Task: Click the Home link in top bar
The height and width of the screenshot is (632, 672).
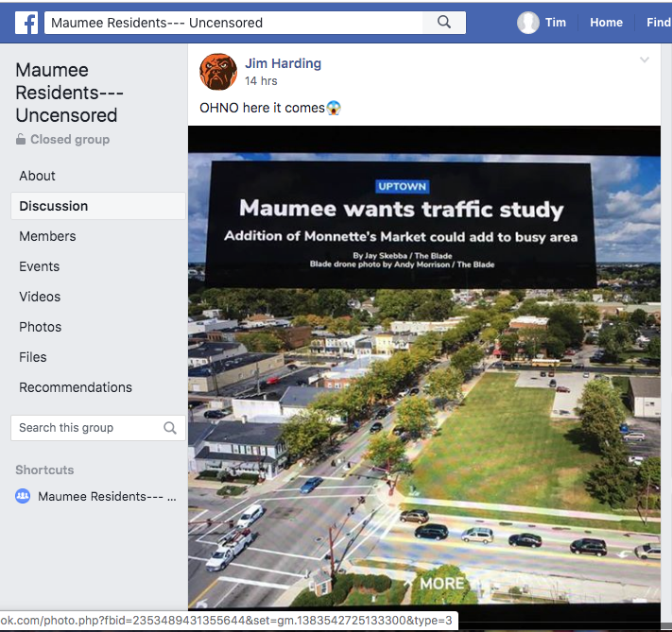Action: coord(606,23)
